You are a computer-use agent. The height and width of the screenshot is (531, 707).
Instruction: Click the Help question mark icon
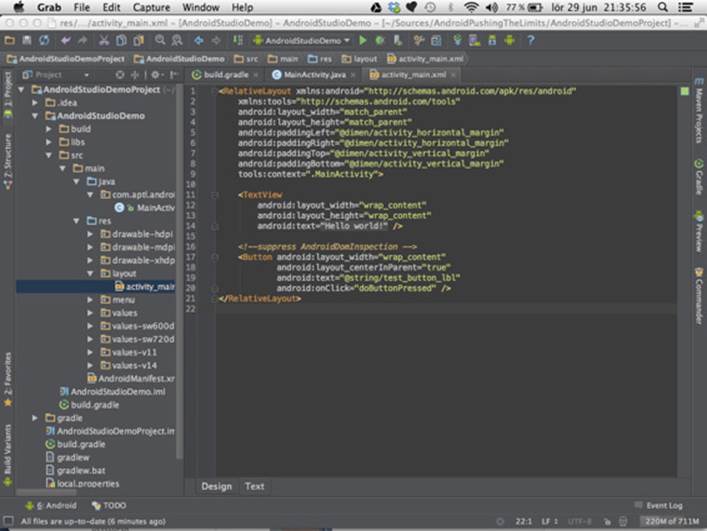click(x=531, y=41)
